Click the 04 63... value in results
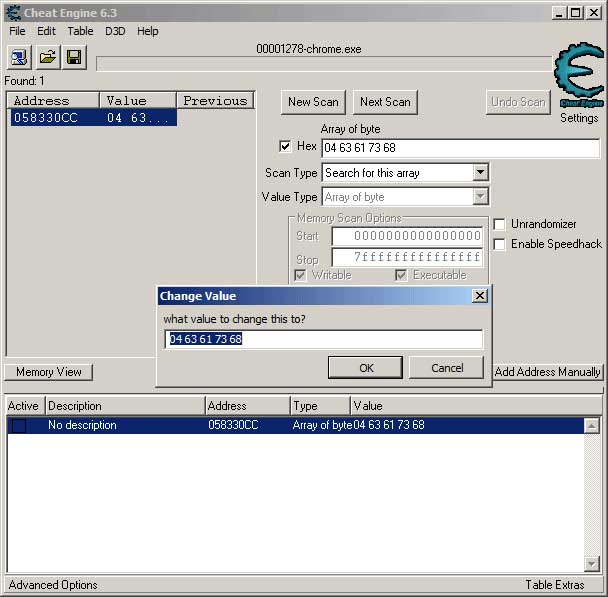The width and height of the screenshot is (608, 597). point(138,118)
